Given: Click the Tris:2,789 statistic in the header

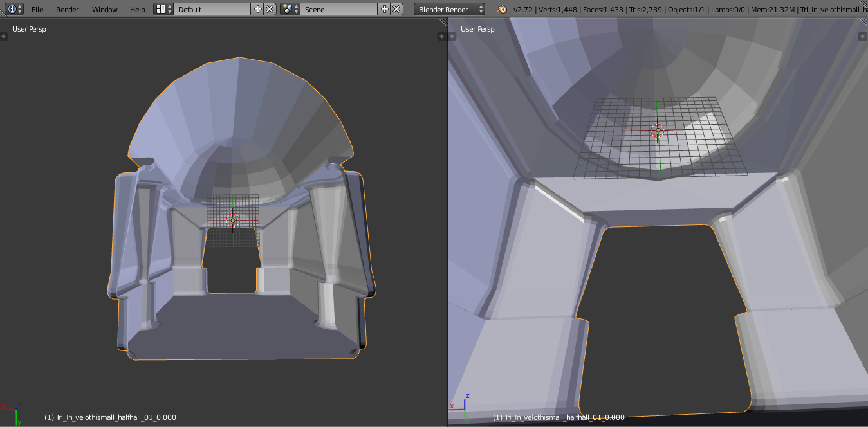Looking at the screenshot, I should 647,10.
